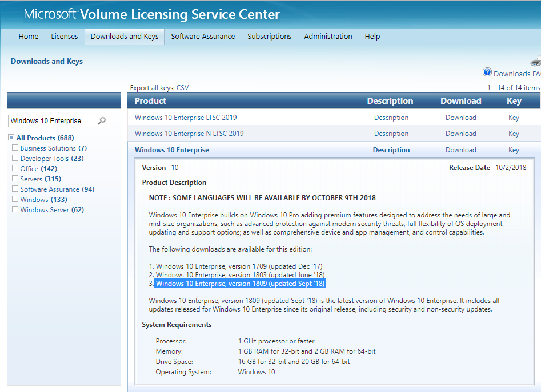The width and height of the screenshot is (541, 392).
Task: Check the Servers filter checkbox
Action: 15,179
